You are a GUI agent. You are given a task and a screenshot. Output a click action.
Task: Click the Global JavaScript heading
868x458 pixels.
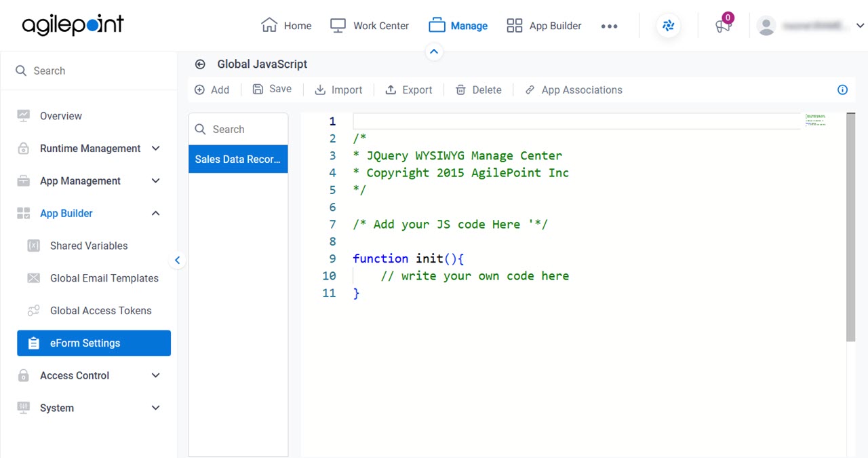point(262,64)
